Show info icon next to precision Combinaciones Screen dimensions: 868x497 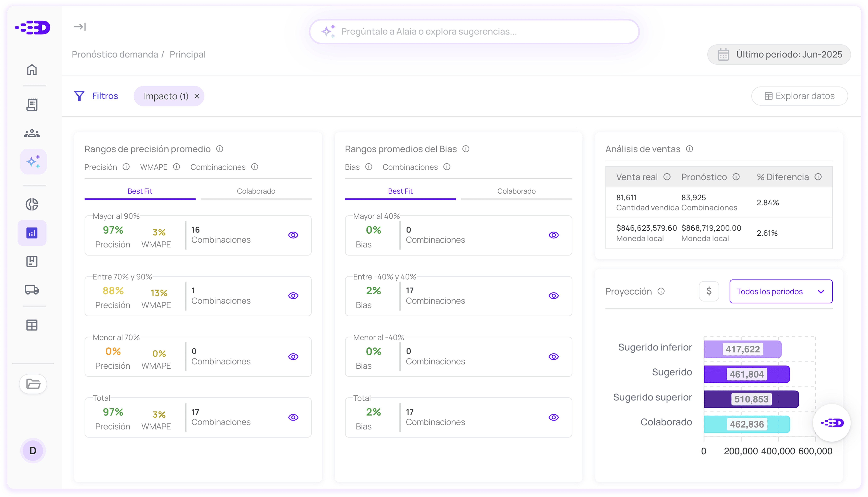click(254, 167)
